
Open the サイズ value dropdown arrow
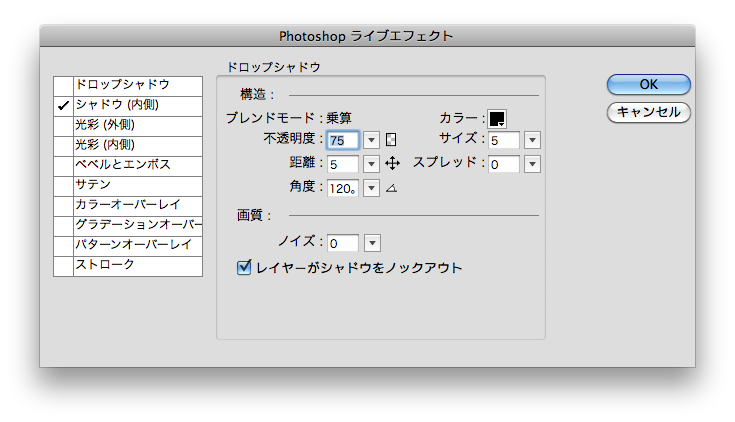[532, 140]
